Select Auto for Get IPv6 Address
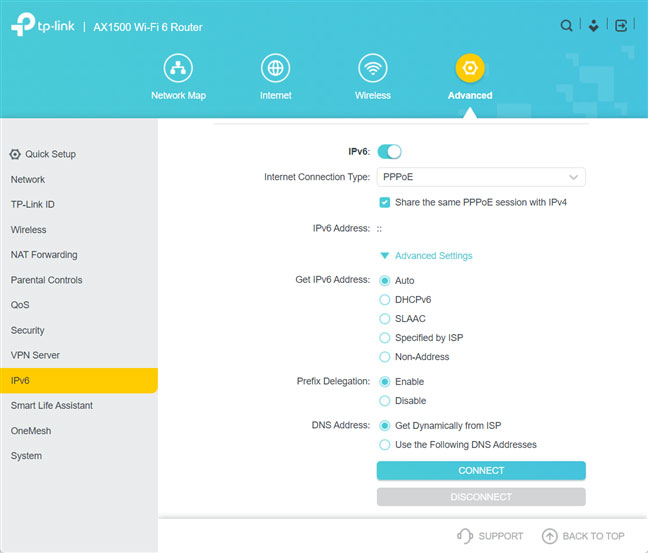648x553 pixels. [x=385, y=281]
